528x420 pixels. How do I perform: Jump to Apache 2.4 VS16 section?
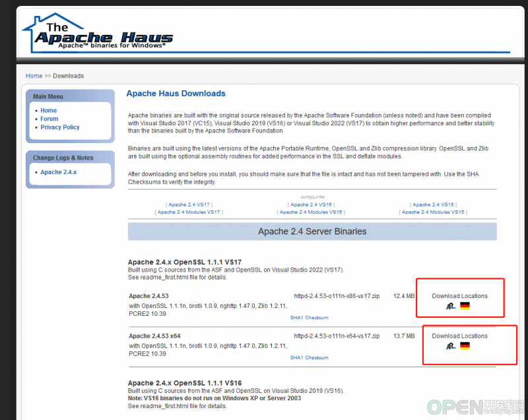pos(311,204)
